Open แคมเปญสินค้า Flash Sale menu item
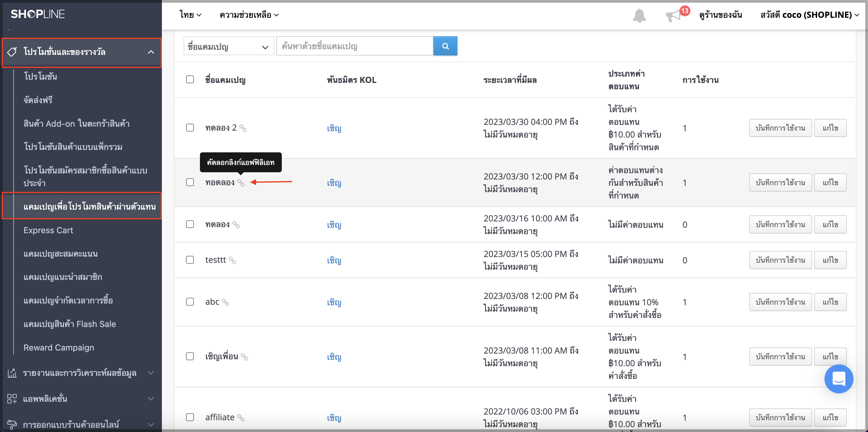The image size is (868, 432). (70, 324)
